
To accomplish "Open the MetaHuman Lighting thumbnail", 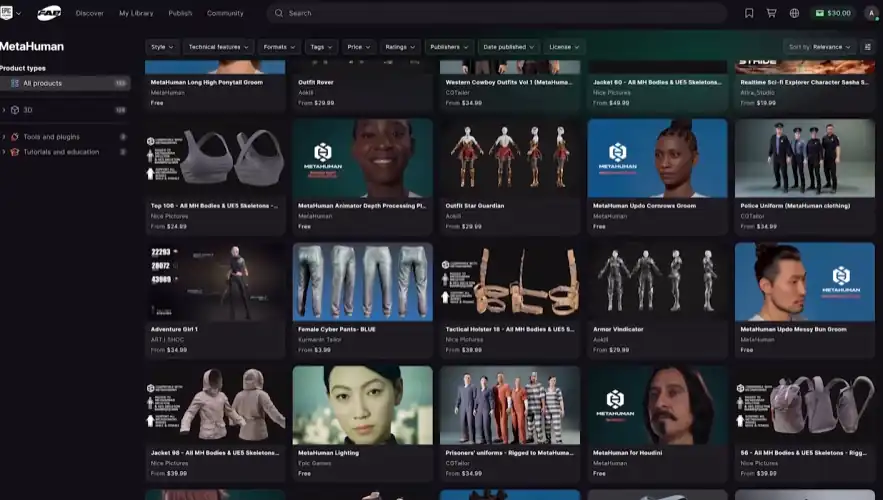I will [362, 404].
